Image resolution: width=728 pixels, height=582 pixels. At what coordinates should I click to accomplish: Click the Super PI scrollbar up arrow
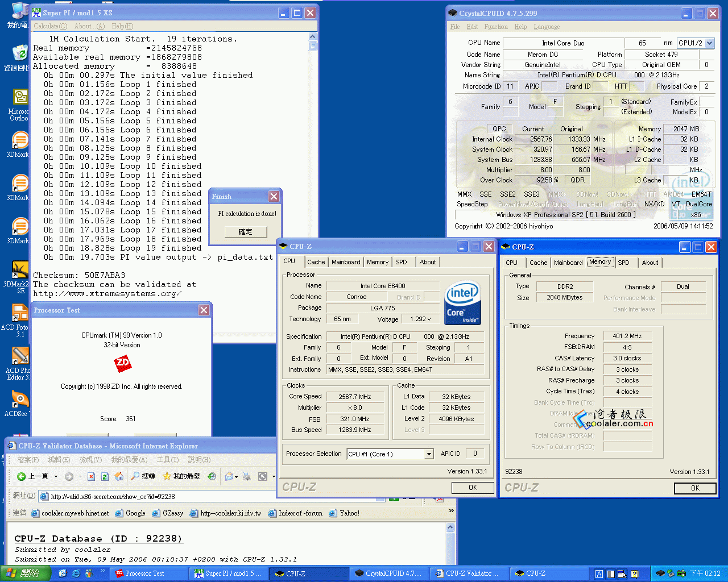(x=313, y=37)
